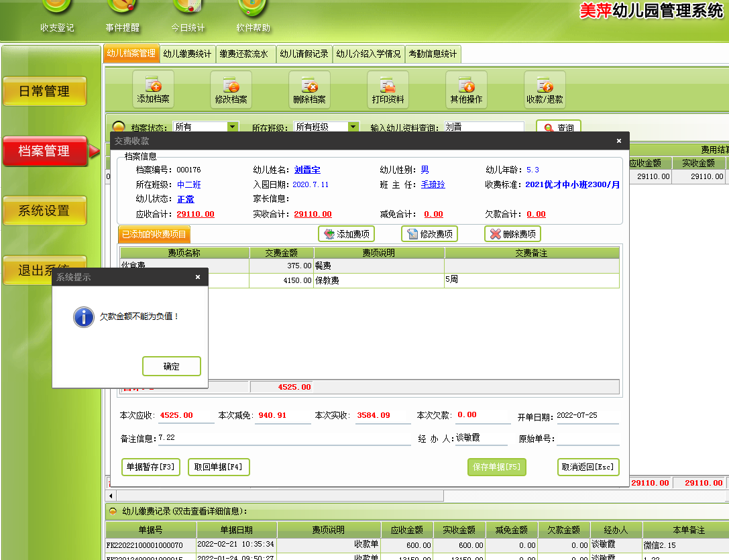Screen dimensions: 729x560
Task: Click the 删除费项 button
Action: point(512,234)
